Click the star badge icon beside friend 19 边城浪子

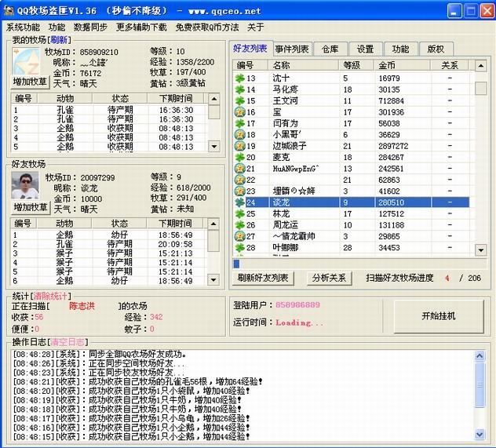(x=240, y=146)
